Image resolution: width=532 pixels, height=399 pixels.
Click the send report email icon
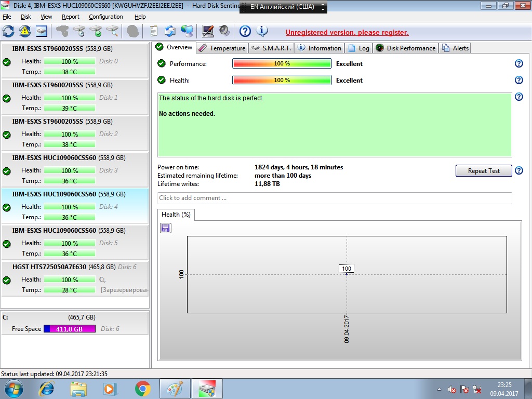[x=170, y=31]
